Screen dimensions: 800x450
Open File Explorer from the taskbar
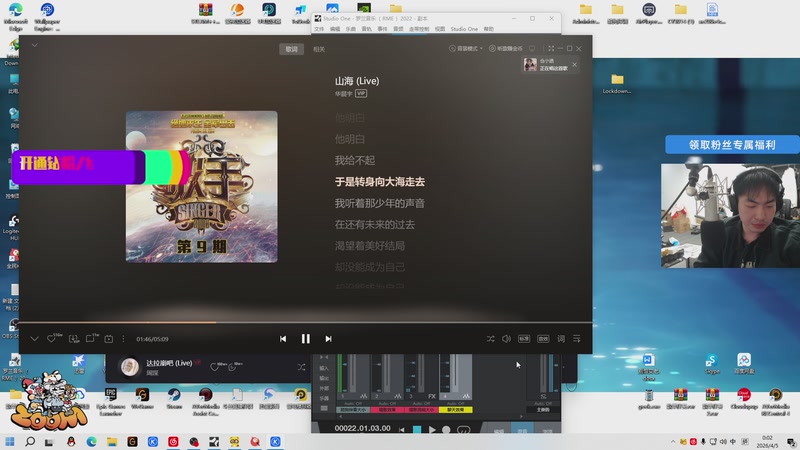click(112, 441)
